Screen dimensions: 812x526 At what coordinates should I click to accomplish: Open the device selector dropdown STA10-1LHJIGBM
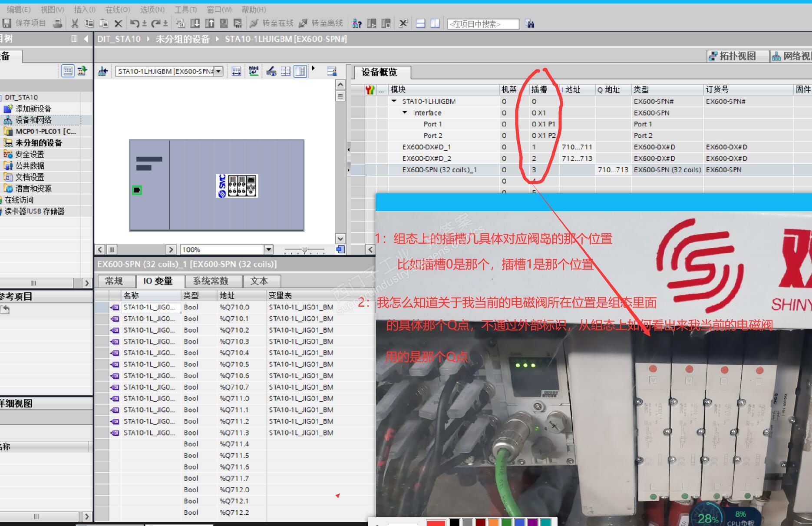click(219, 71)
